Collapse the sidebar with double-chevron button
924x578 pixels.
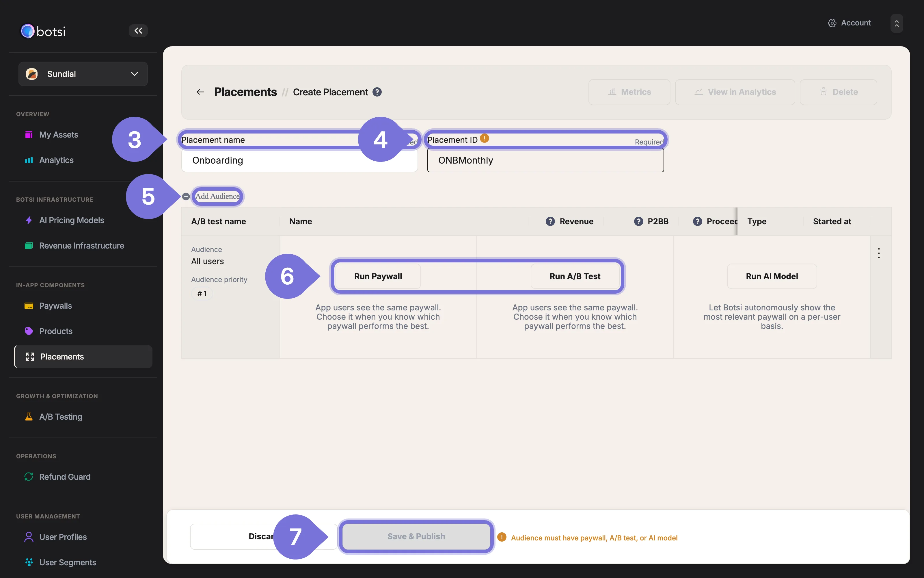[x=138, y=31]
